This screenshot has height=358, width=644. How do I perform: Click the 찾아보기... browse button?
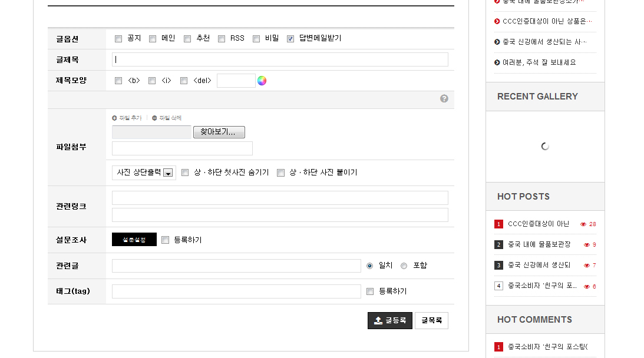pyautogui.click(x=219, y=132)
